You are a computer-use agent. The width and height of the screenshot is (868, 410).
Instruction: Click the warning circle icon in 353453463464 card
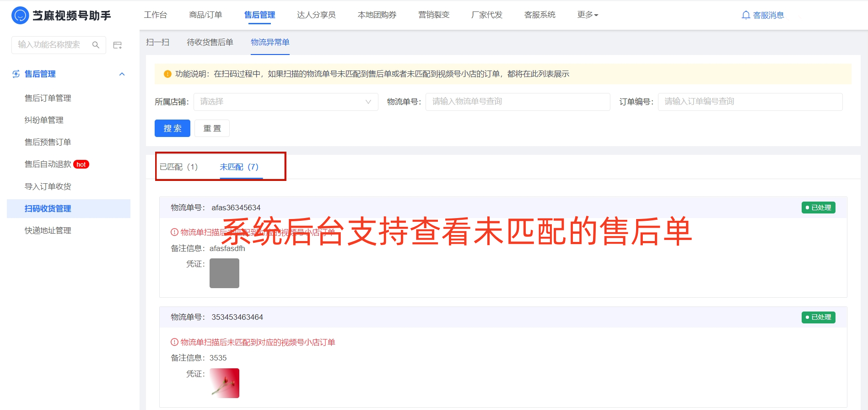[x=174, y=342]
